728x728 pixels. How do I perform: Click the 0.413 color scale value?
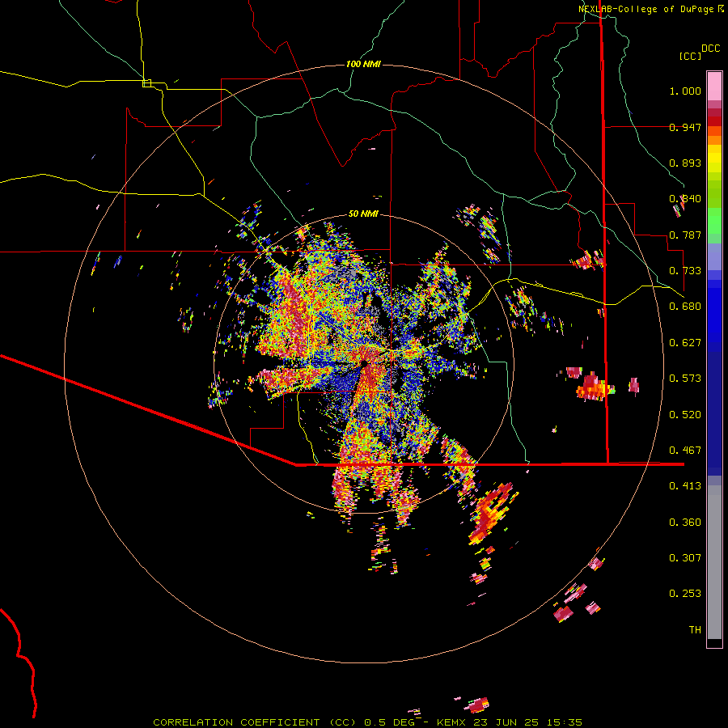click(685, 486)
